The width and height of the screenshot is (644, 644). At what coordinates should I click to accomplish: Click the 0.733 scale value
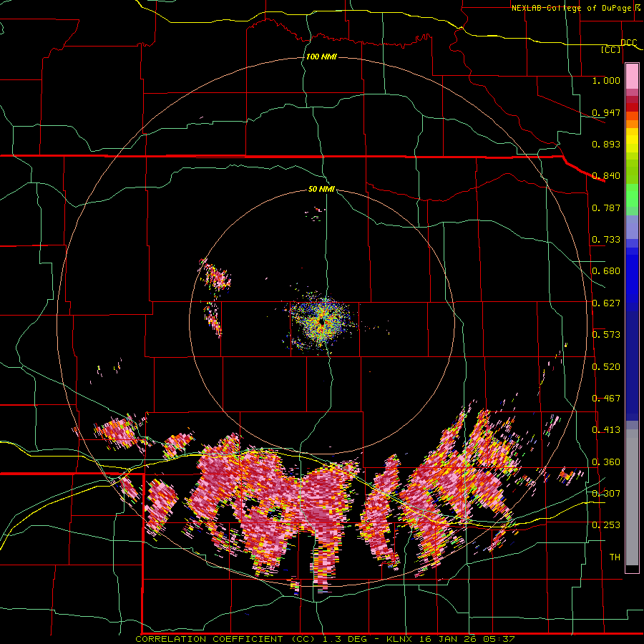(x=606, y=240)
